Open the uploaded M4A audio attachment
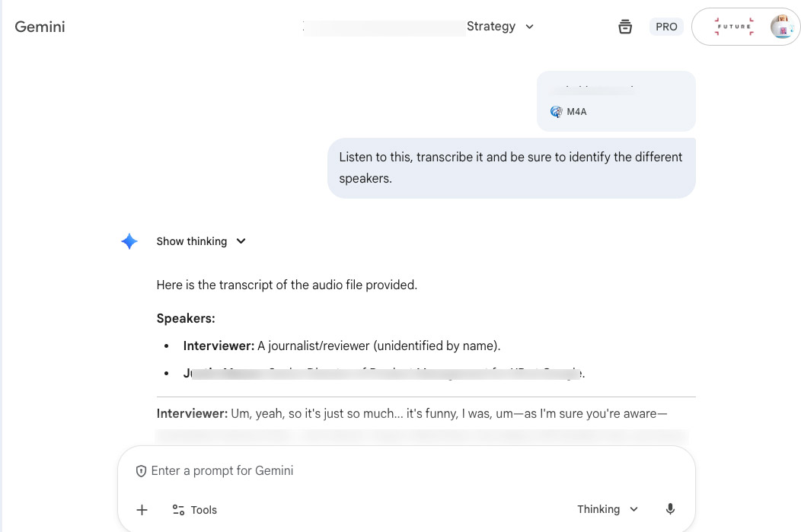 click(615, 101)
